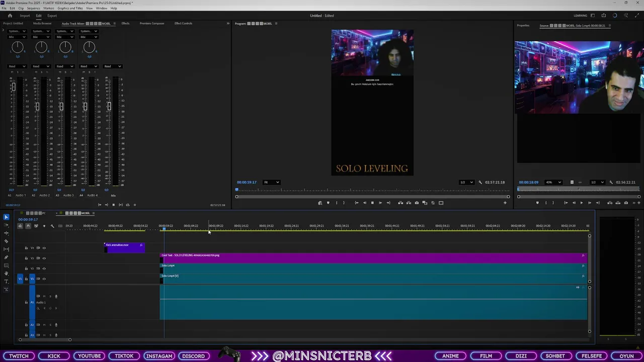Viewport: 644px width, 362px height.
Task: Open Program monitor button editor plus
Action: tap(505, 203)
